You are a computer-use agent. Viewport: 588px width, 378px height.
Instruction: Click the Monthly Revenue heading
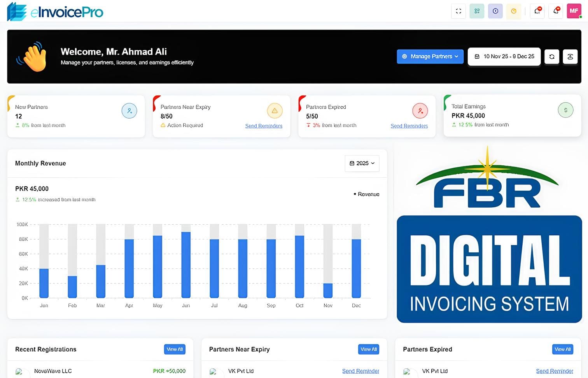[40, 163]
